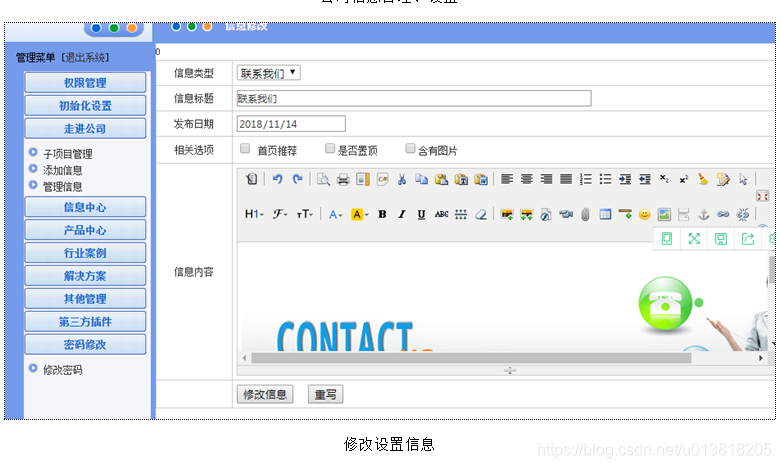Paste from clipboard
Image resolution: width=781 pixels, height=468 pixels.
441,179
